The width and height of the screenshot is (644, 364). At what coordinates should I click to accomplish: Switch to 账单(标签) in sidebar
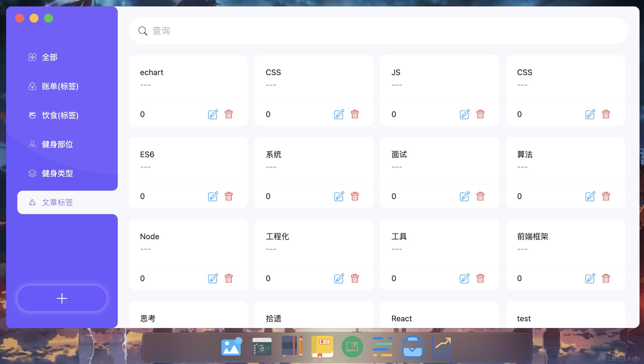[x=60, y=86]
